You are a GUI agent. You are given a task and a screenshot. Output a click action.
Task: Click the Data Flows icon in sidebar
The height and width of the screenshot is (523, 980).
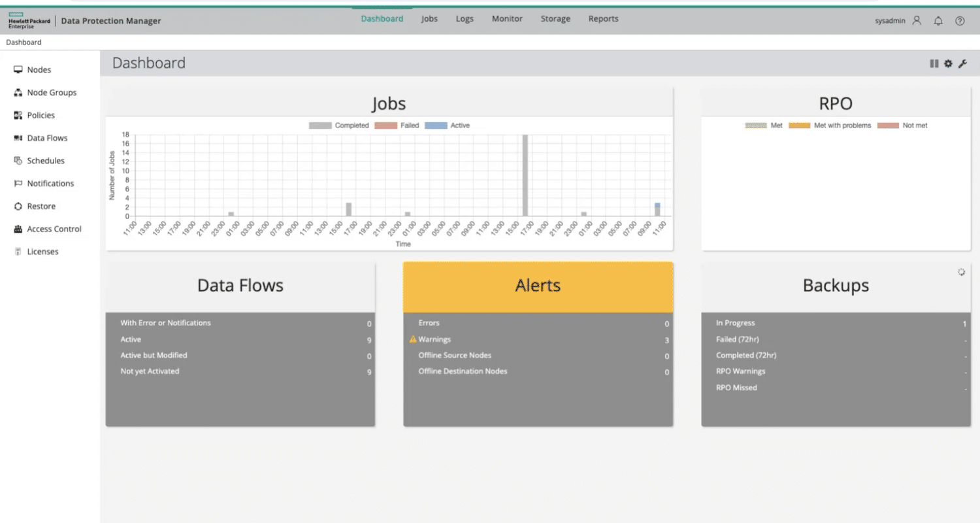coord(18,139)
